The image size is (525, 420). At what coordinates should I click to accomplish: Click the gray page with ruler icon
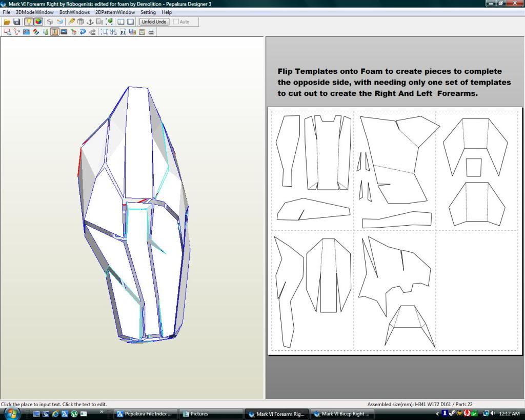tap(99, 22)
